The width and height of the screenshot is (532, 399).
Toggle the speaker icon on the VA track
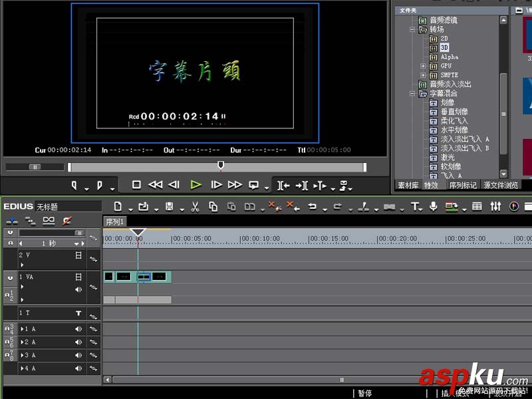(x=78, y=289)
